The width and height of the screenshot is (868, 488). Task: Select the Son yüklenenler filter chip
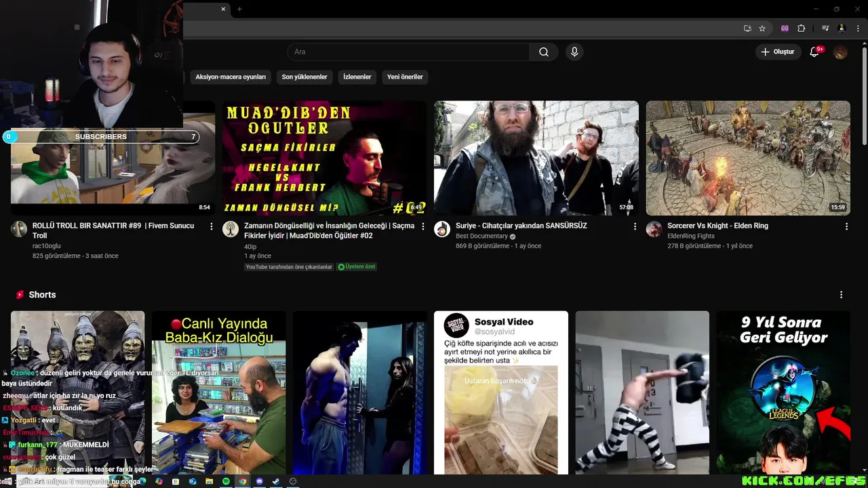click(304, 77)
